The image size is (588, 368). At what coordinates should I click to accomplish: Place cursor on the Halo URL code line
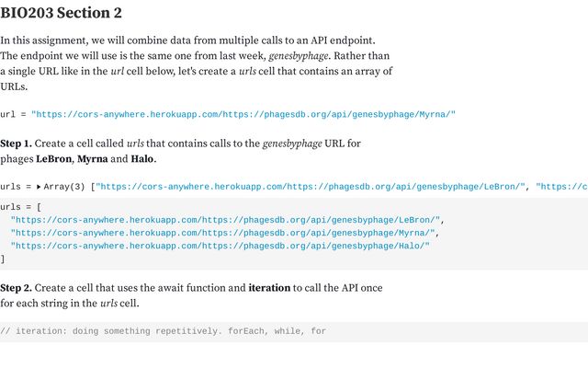point(220,246)
